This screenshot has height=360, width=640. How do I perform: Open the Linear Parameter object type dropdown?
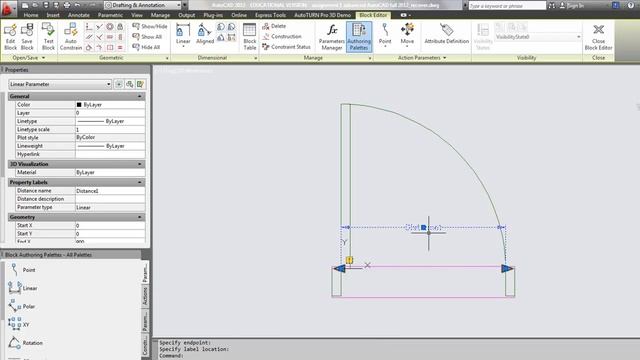click(60, 84)
